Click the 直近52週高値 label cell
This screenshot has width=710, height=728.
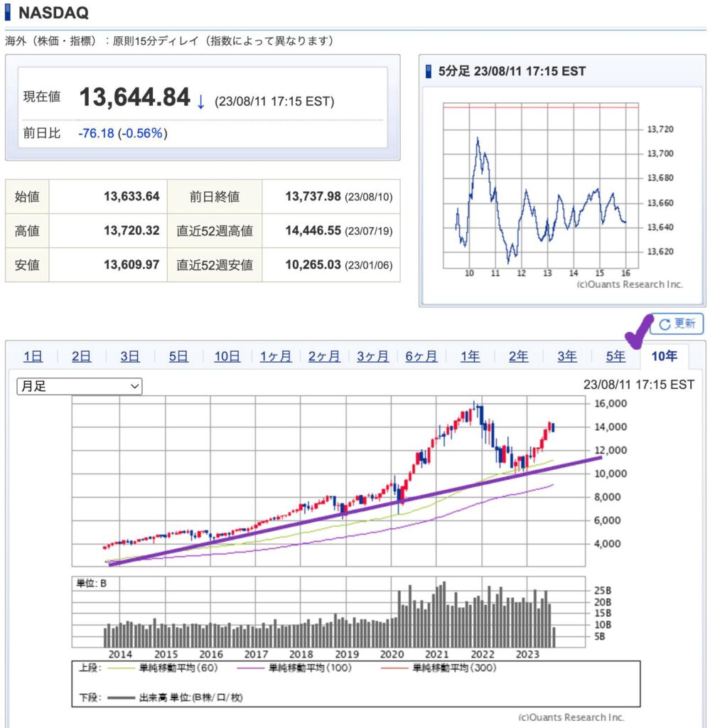point(215,231)
